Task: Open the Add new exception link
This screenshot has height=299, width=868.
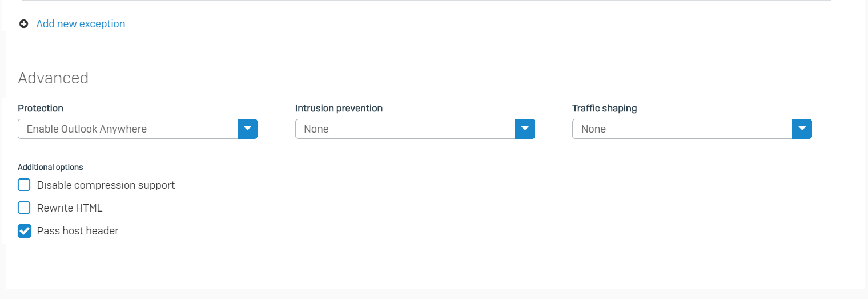Action: (x=81, y=24)
